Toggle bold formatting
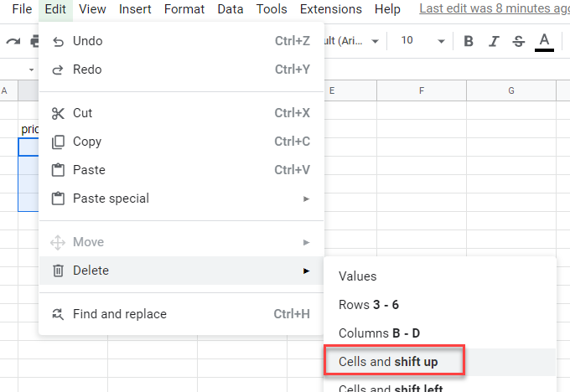 point(469,41)
